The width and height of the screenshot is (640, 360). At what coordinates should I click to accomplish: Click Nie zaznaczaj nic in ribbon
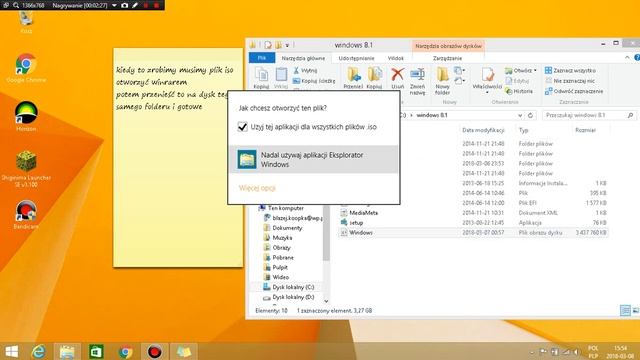tap(570, 81)
